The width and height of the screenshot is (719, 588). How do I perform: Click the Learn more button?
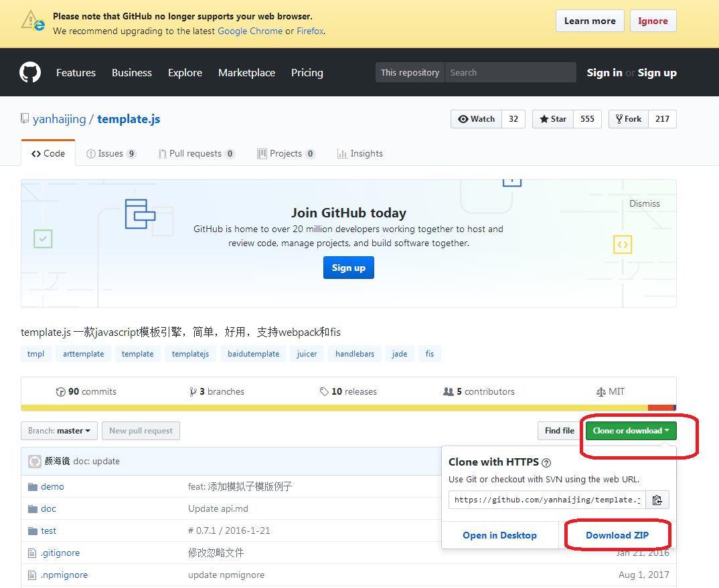[x=590, y=21]
